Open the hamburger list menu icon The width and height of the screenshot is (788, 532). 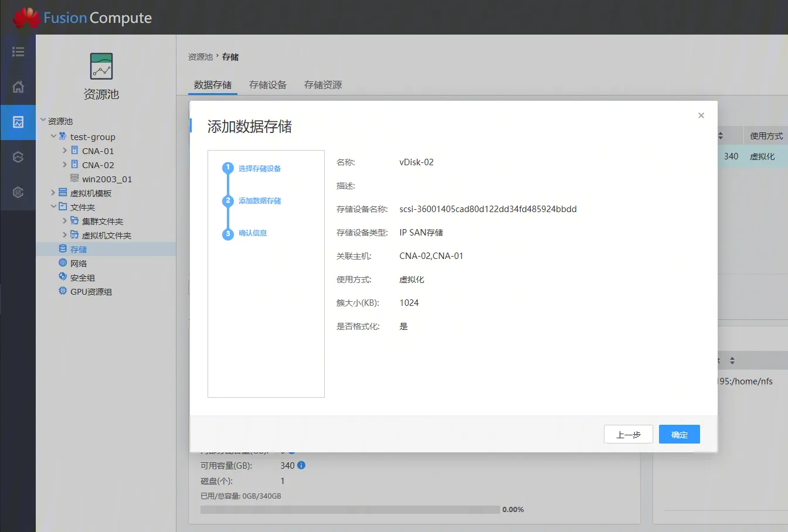click(18, 52)
